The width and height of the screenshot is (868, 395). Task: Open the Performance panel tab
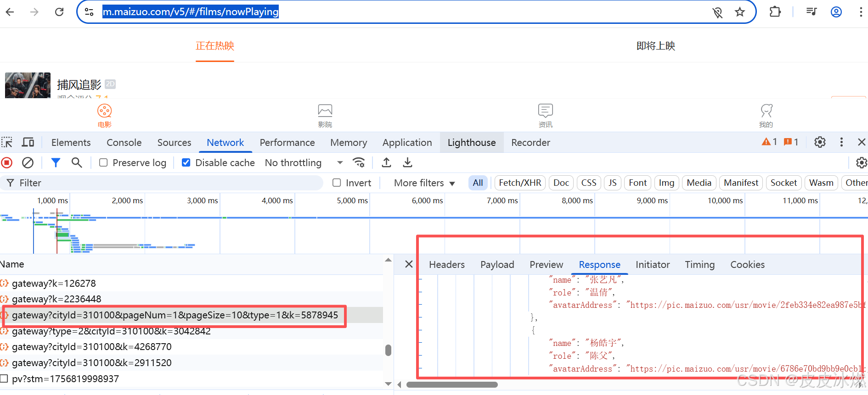click(x=287, y=142)
